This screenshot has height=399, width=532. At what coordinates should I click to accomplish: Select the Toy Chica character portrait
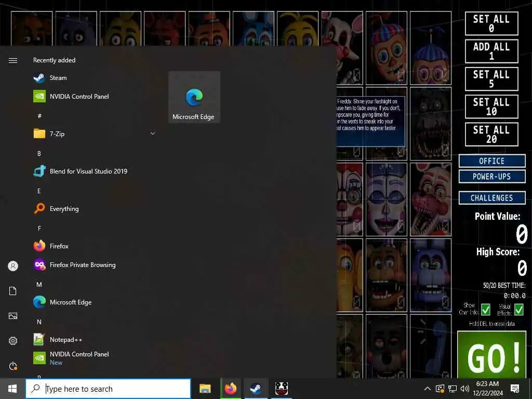tap(298, 29)
